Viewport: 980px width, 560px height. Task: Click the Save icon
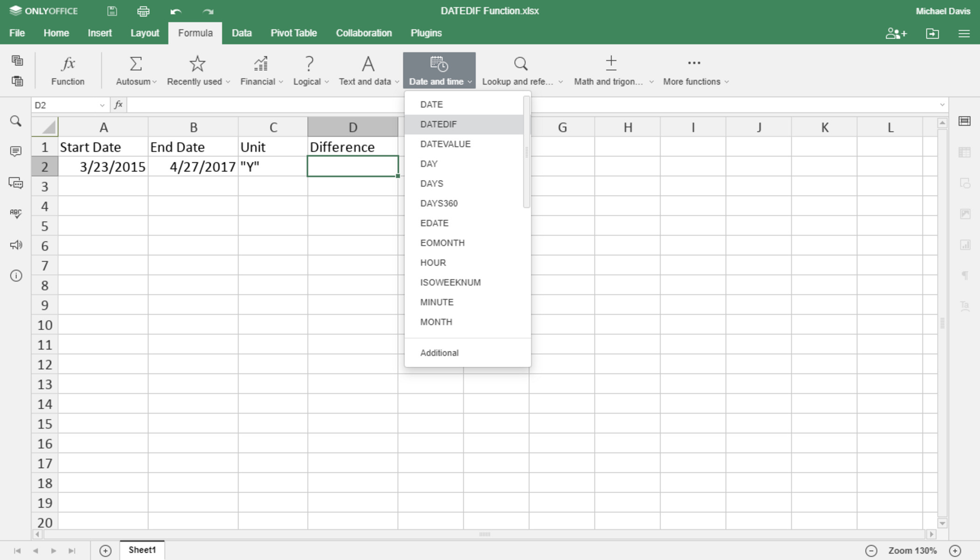111,11
